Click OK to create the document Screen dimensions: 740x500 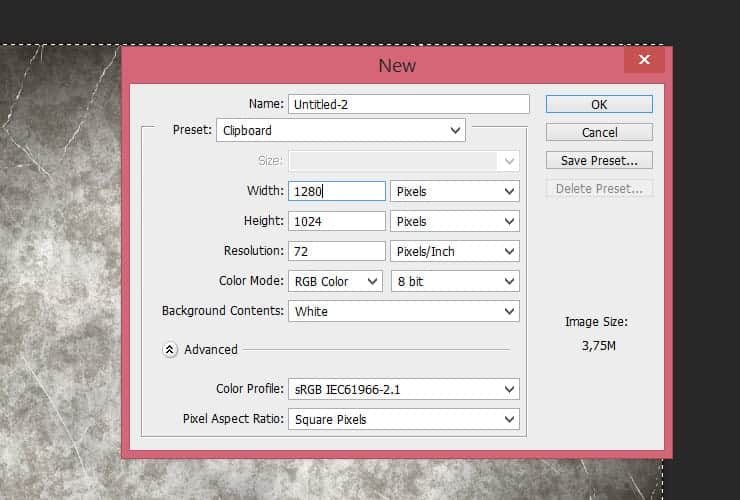pos(599,104)
